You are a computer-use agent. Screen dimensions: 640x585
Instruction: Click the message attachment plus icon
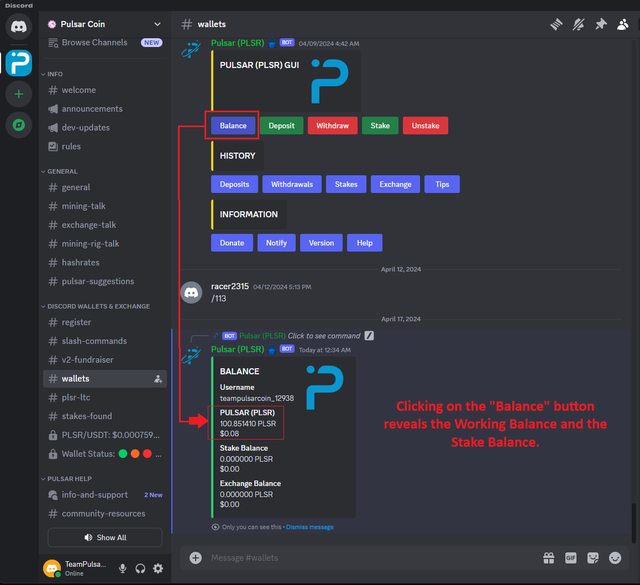pos(196,558)
